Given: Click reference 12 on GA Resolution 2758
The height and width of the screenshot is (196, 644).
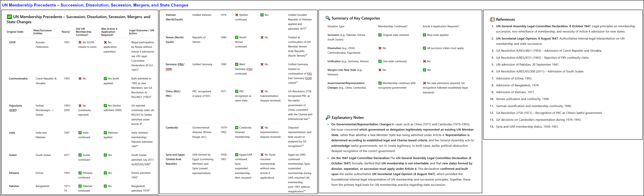Looking at the screenshot, I should point(549,113).
